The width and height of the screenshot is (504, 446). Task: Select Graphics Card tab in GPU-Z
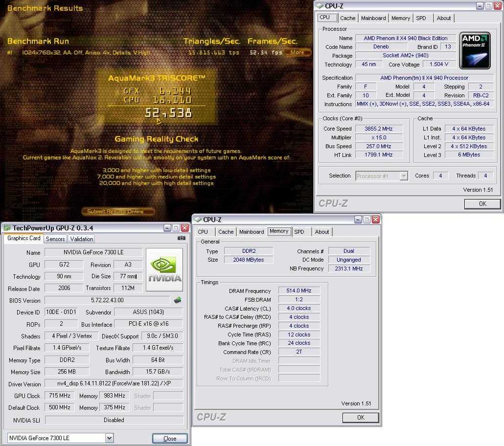(23, 238)
